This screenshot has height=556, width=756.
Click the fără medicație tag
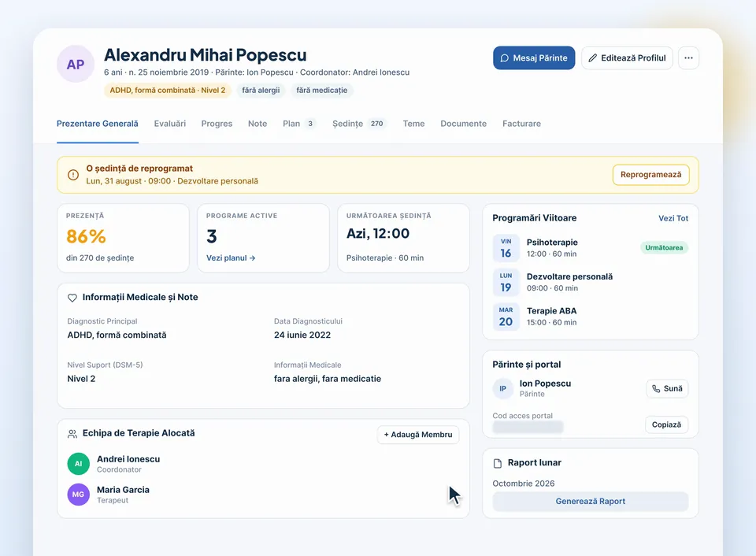point(321,91)
